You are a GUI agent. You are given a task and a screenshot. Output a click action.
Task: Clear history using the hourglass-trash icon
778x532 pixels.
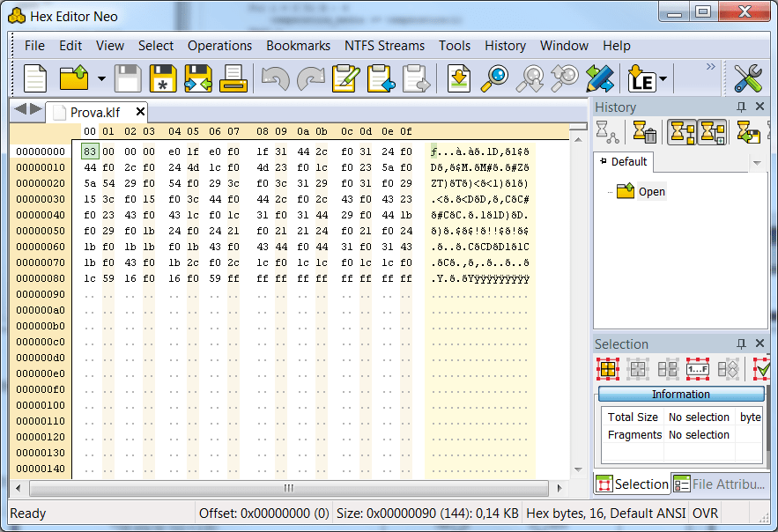[645, 132]
